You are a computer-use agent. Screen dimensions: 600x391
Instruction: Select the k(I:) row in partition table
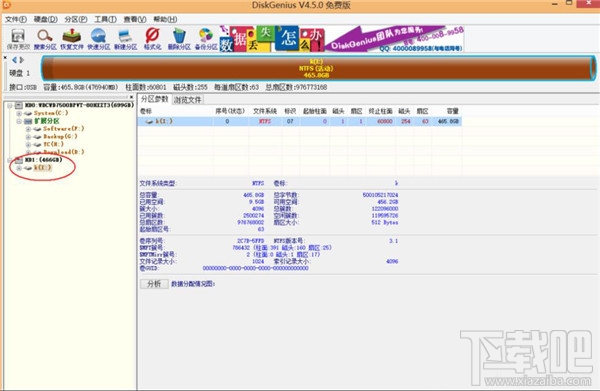[300, 121]
